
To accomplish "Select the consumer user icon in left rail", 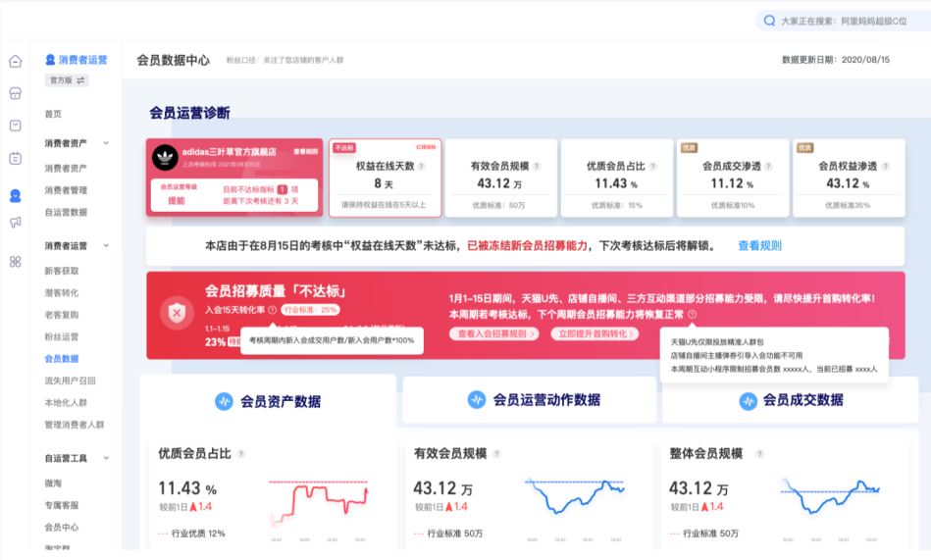I will coord(16,195).
